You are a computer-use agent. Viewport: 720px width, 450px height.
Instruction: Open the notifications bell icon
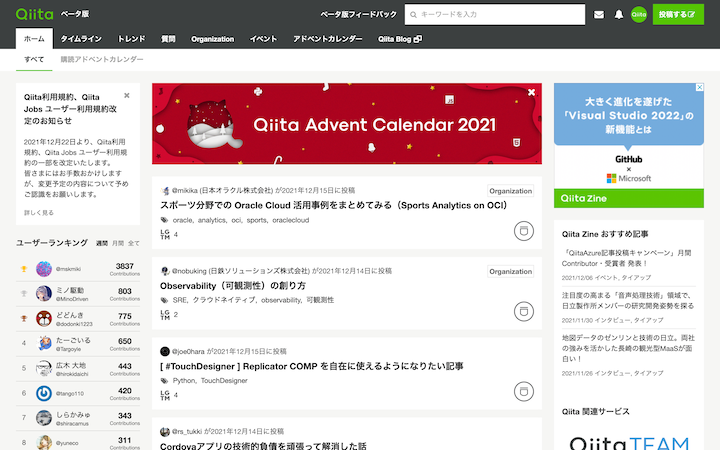tap(619, 15)
